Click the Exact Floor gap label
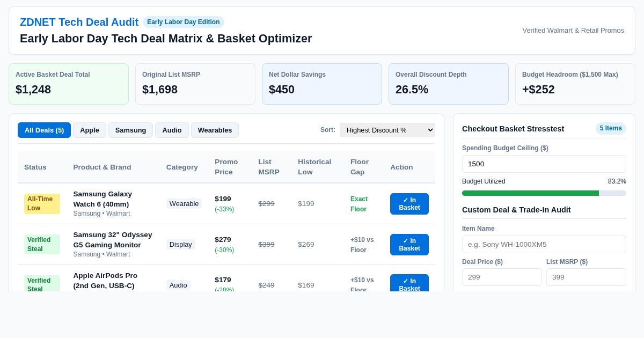Screen dimensions: 644x338 pyautogui.click(x=359, y=204)
